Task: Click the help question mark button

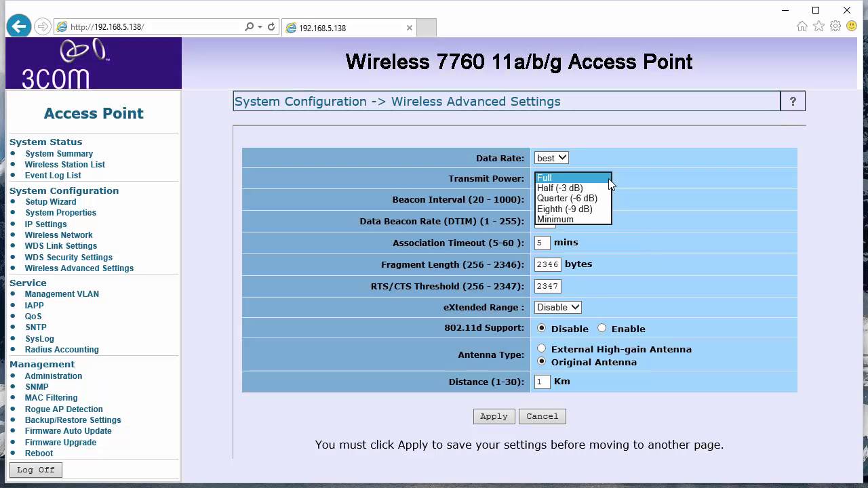Action: (793, 102)
